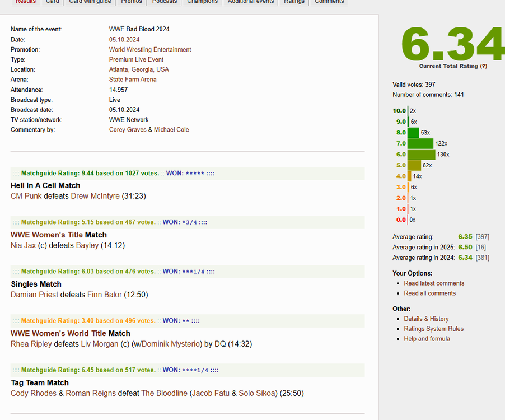
Task: Open Nia Jax wrestler profile
Action: 23,245
